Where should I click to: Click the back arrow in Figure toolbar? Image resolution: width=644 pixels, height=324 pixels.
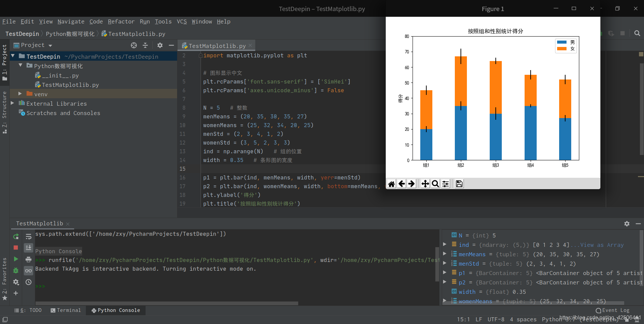point(401,184)
